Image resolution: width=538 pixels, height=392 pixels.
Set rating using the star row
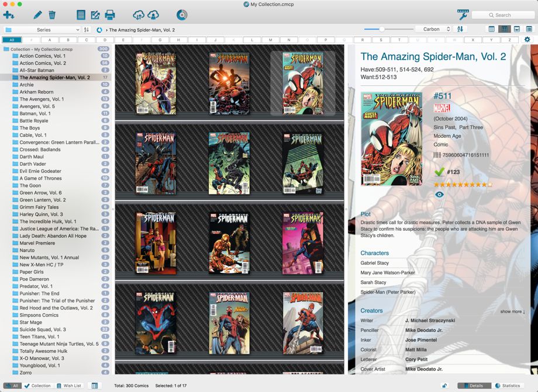(464, 185)
